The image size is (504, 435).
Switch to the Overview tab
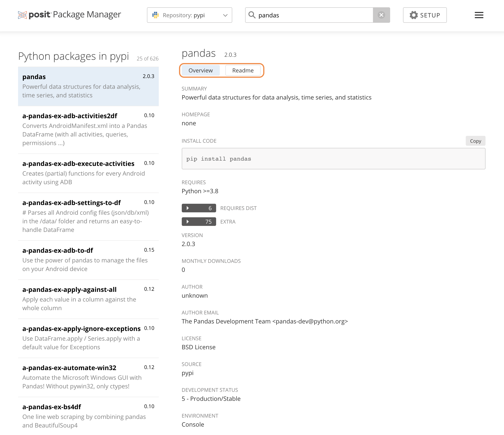coord(200,70)
